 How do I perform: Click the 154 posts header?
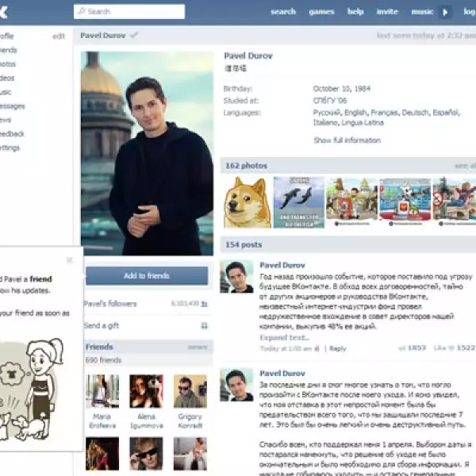[x=244, y=244]
